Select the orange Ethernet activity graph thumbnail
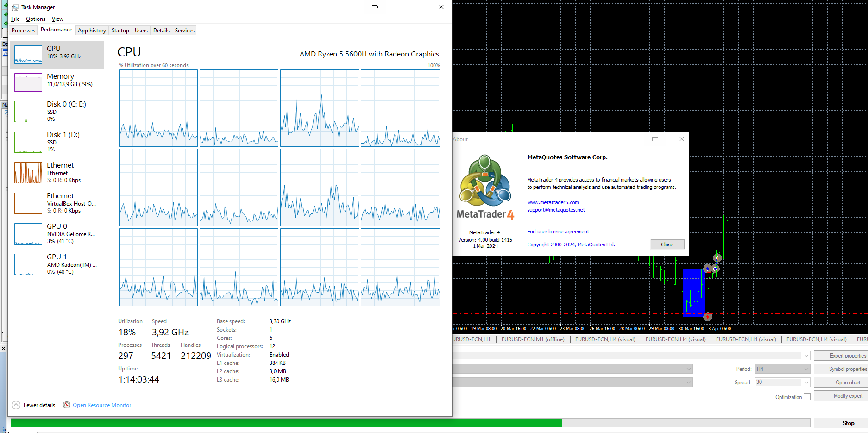The height and width of the screenshot is (433, 868). click(28, 173)
